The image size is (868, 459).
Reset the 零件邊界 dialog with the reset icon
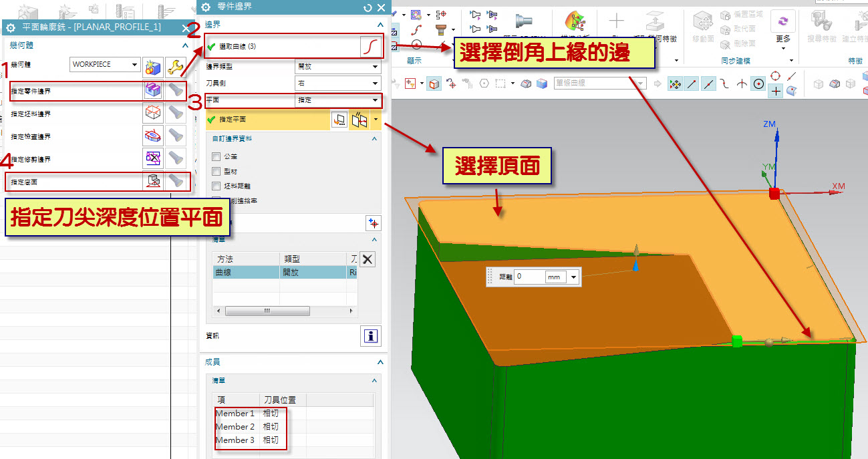pos(368,8)
